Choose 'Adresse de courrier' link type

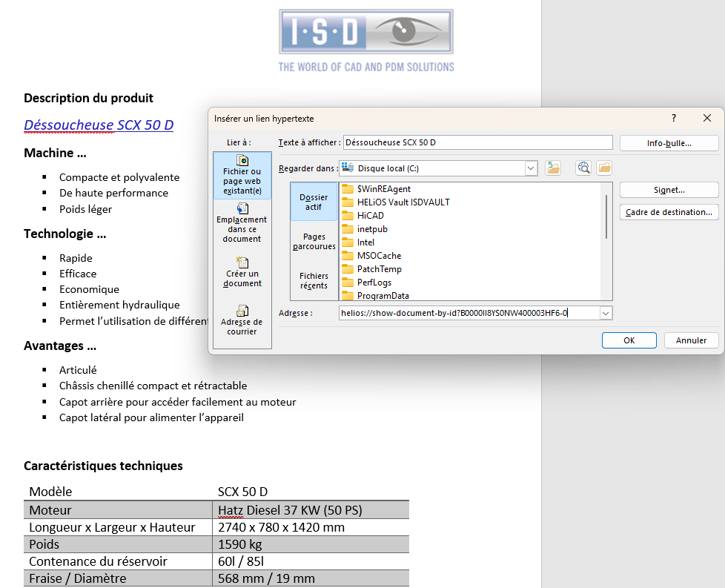coord(242,320)
